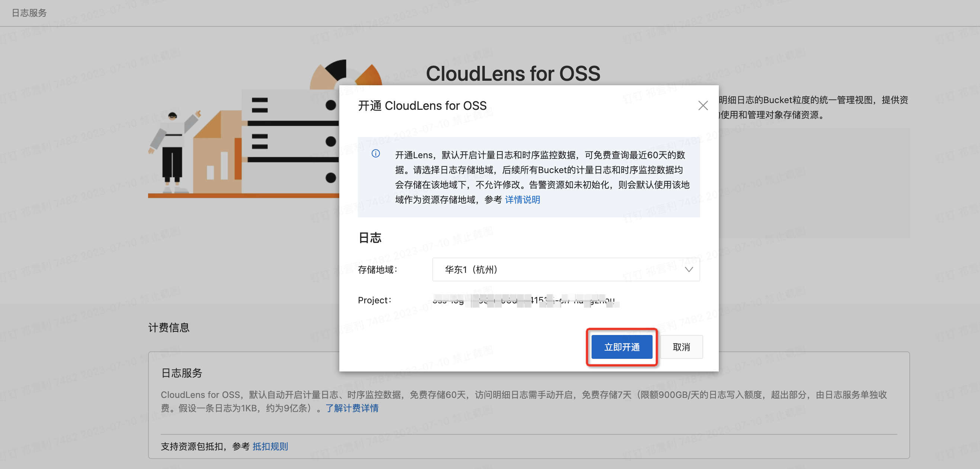Open the 抵扣规则 link
The height and width of the screenshot is (469, 980).
tap(270, 446)
